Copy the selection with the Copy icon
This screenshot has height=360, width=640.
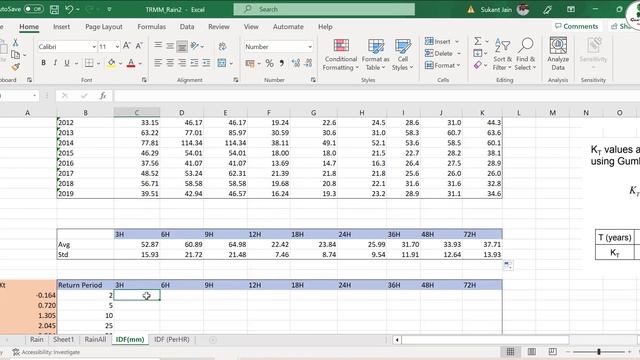coord(16,54)
